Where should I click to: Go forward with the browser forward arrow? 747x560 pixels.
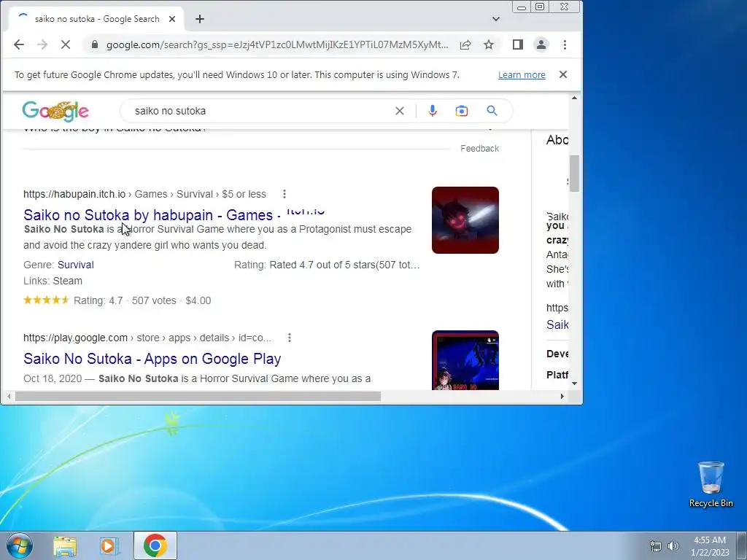click(x=42, y=44)
